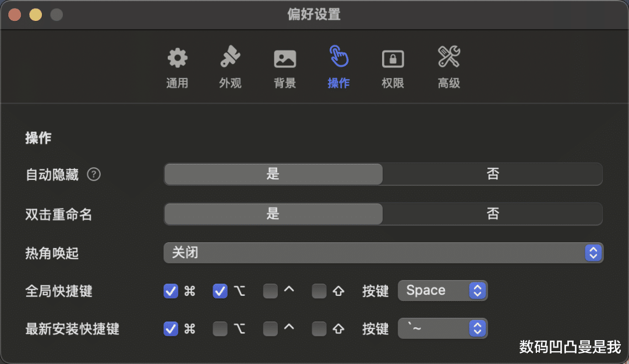The width and height of the screenshot is (629, 364).
Task: Uncheck Command modifier for 全局快捷键
Action: click(x=171, y=291)
